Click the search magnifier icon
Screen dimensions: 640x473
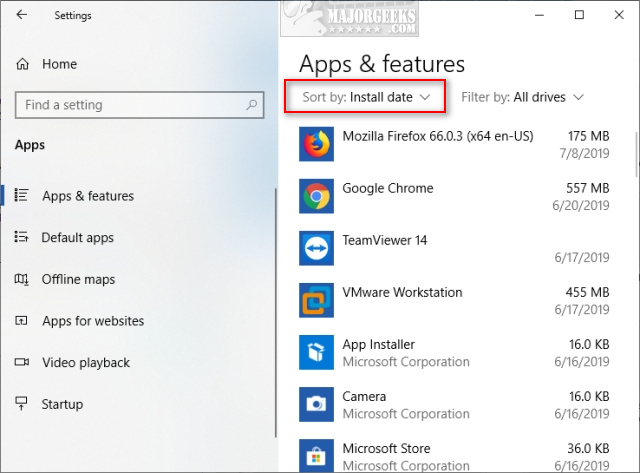[x=251, y=105]
